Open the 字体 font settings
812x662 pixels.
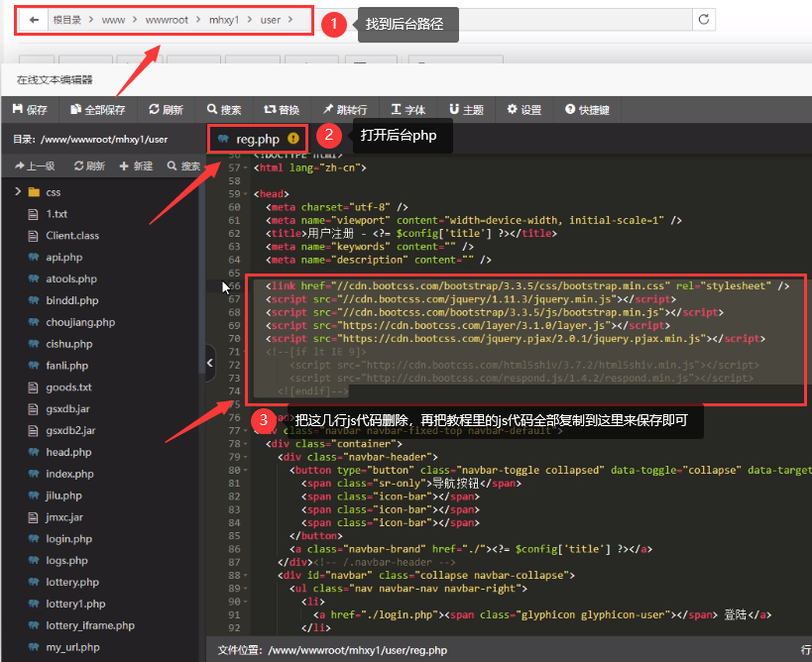click(408, 109)
